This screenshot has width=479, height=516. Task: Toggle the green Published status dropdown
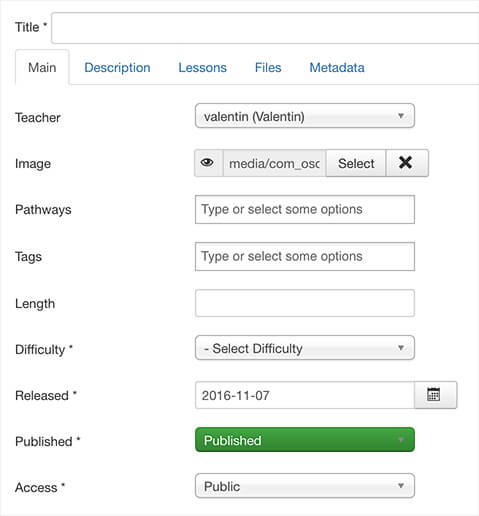[x=305, y=440]
